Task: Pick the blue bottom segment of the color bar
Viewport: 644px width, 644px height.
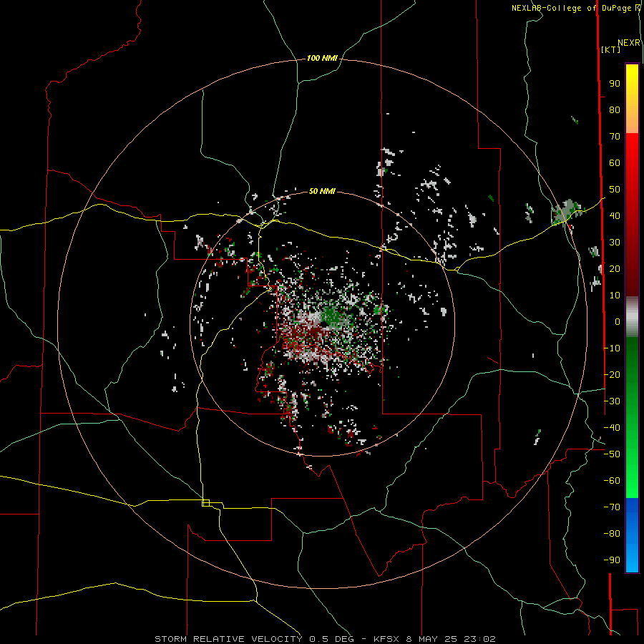Action: [632, 535]
